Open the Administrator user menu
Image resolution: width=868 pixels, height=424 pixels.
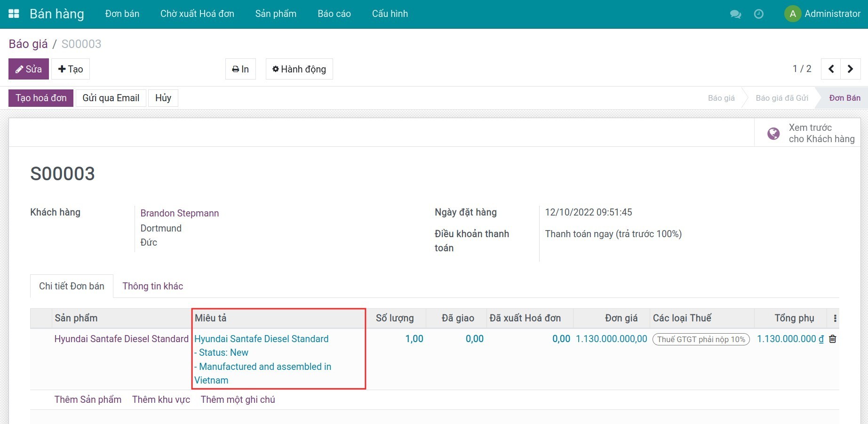click(822, 14)
